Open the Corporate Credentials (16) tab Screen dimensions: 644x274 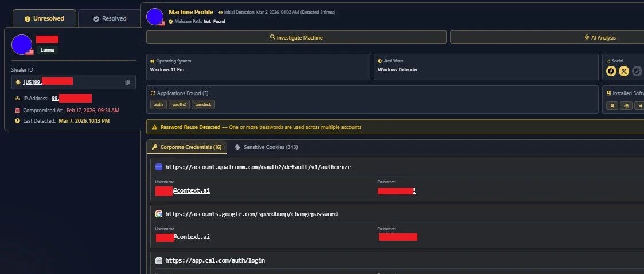pos(186,147)
